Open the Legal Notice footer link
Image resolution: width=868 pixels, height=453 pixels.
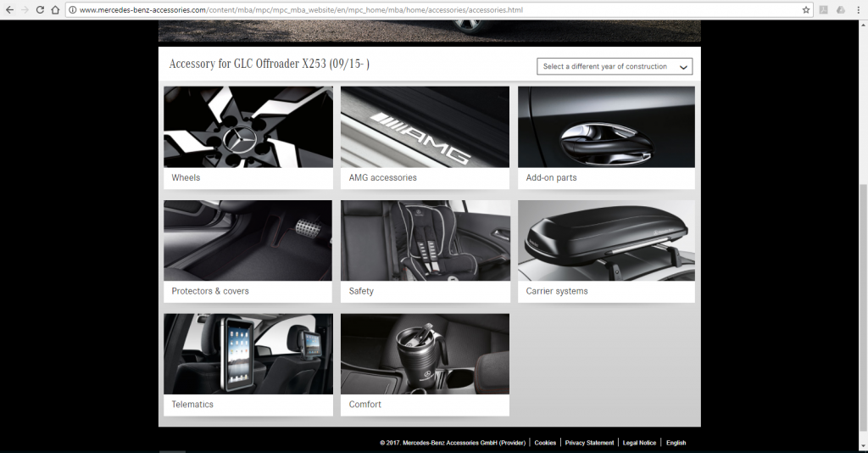639,443
